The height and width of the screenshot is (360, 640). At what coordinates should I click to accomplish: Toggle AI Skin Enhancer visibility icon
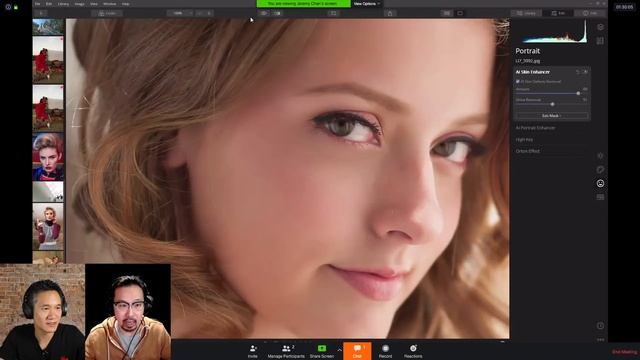tap(585, 72)
